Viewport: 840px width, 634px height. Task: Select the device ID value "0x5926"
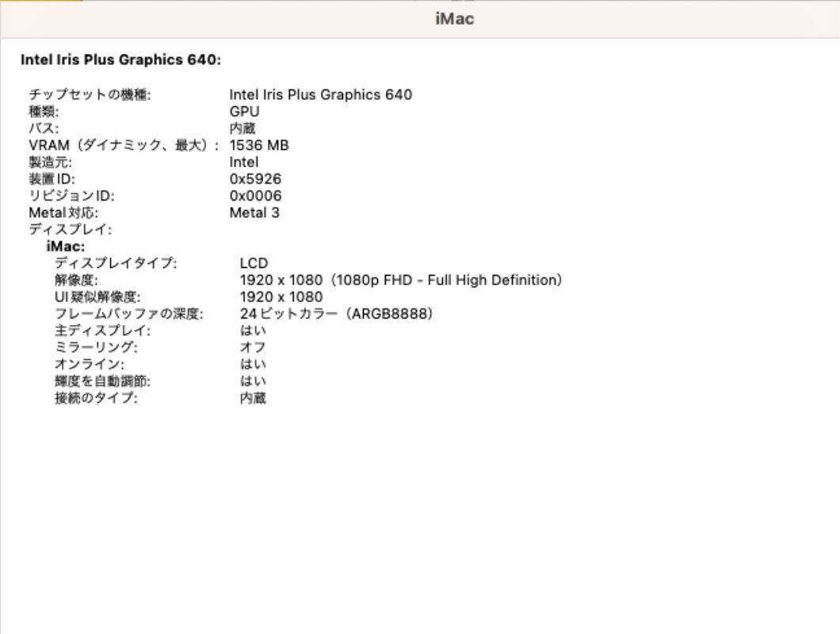point(255,179)
